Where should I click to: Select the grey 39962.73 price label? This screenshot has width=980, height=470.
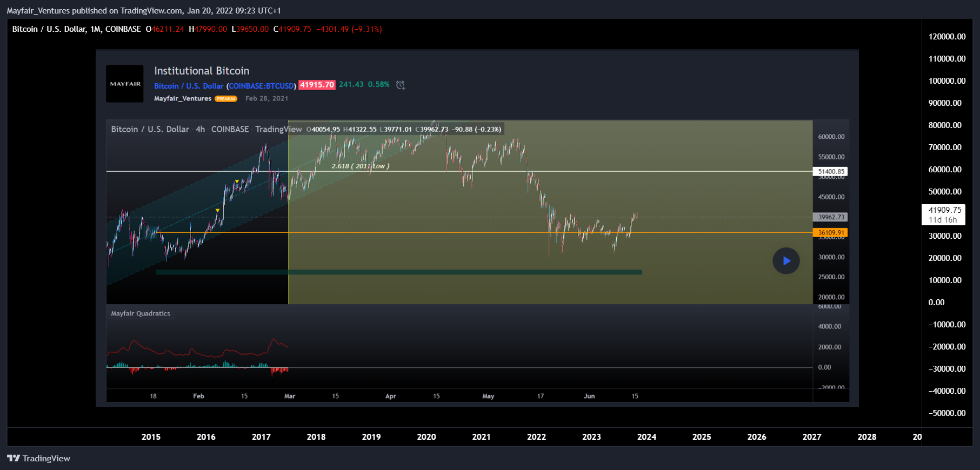pyautogui.click(x=831, y=217)
